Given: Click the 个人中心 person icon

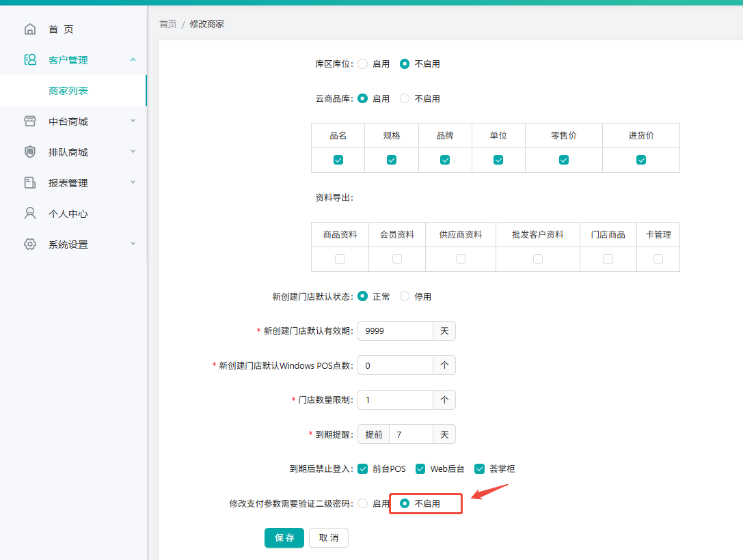Looking at the screenshot, I should coord(30,214).
